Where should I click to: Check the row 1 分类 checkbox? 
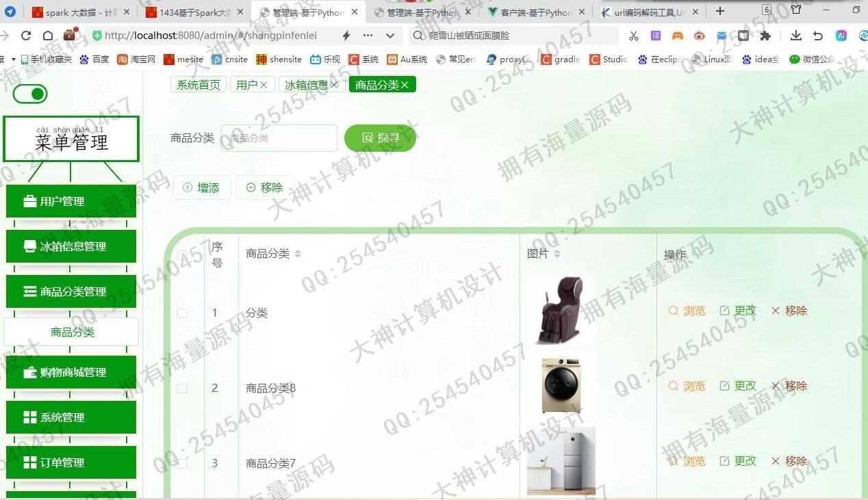pyautogui.click(x=182, y=313)
